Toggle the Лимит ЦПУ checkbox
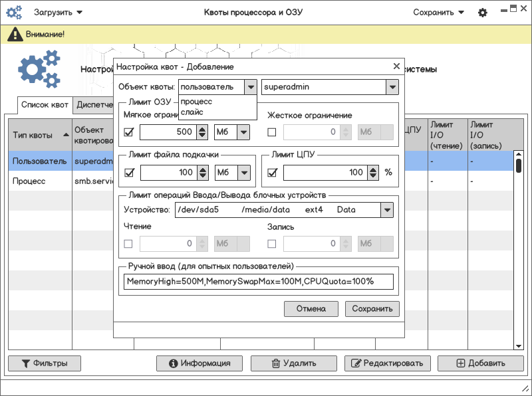The image size is (532, 396). (272, 173)
